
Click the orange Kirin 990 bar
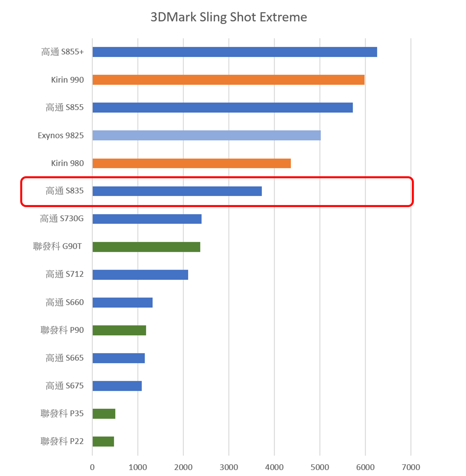(x=228, y=80)
